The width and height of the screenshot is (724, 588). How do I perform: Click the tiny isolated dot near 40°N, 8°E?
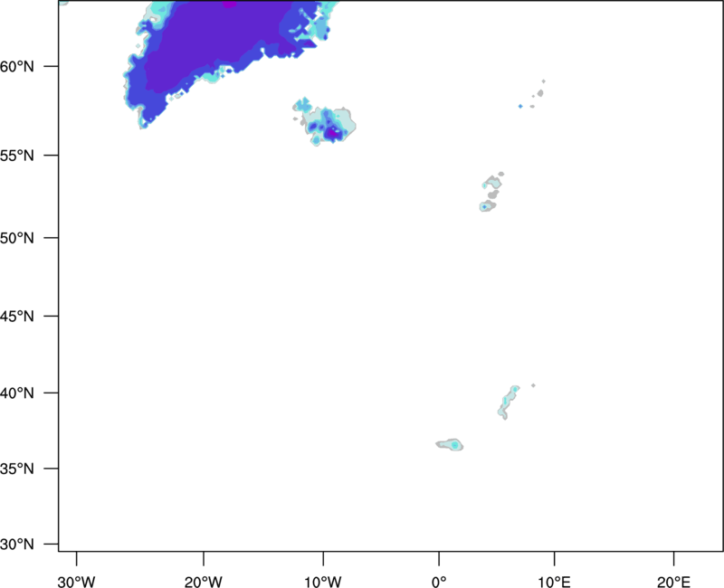pos(534,385)
